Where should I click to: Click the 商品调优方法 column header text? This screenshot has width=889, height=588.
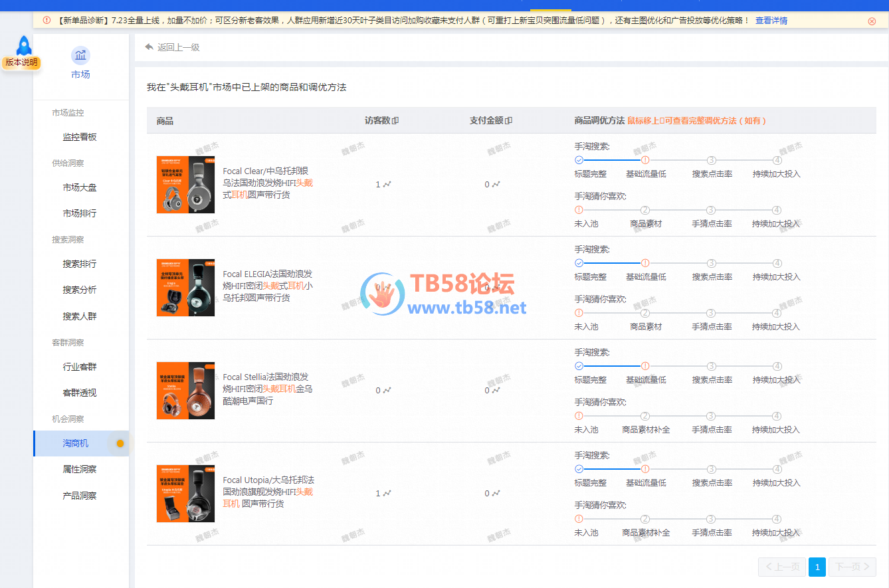tap(599, 121)
